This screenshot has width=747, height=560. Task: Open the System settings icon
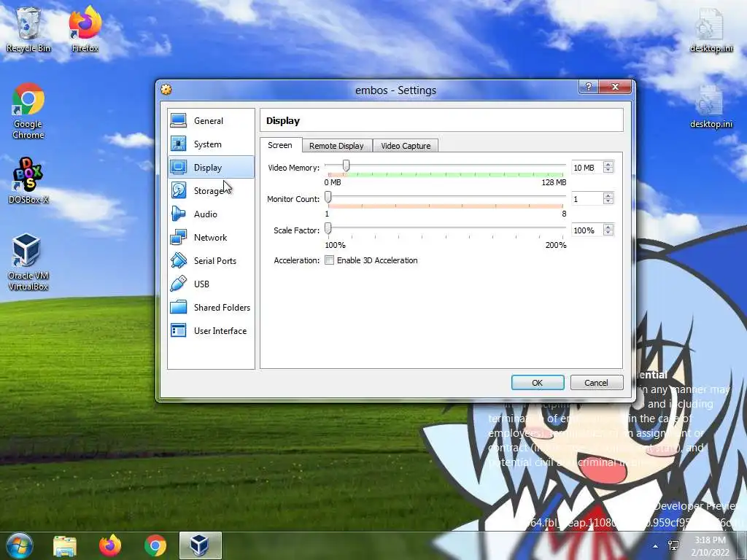(179, 144)
